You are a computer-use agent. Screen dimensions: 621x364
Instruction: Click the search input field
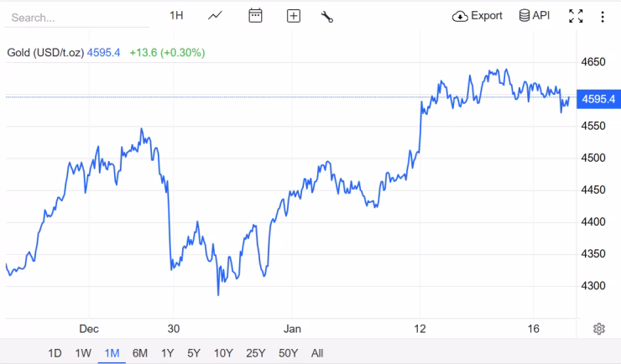[76, 17]
